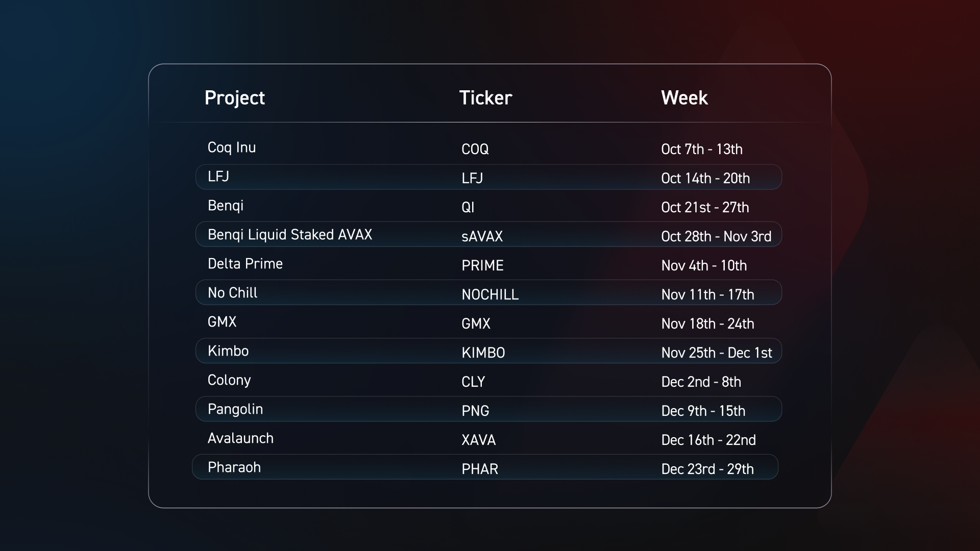Viewport: 980px width, 551px height.
Task: Select the Pharaoh project row
Action: point(485,467)
